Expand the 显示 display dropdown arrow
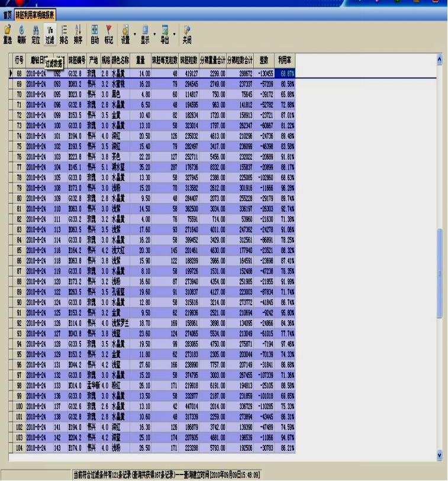The image size is (448, 481). pyautogui.click(x=154, y=33)
